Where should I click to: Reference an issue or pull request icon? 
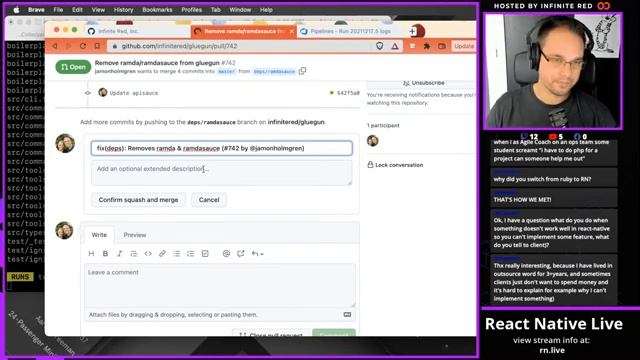point(240,253)
